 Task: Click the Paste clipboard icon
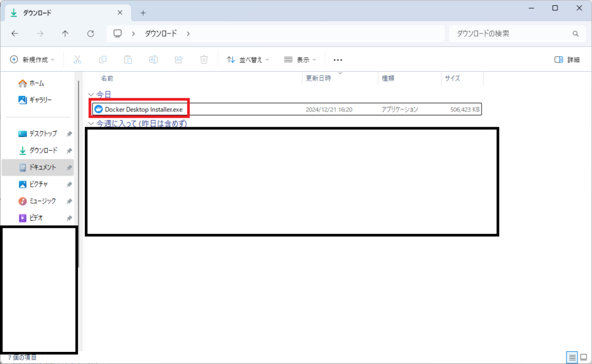128,60
